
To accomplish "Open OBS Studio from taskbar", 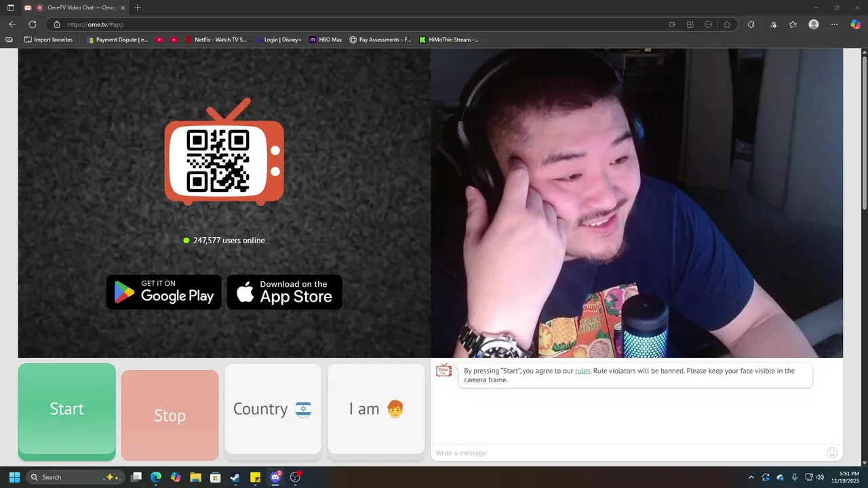I will point(295,477).
